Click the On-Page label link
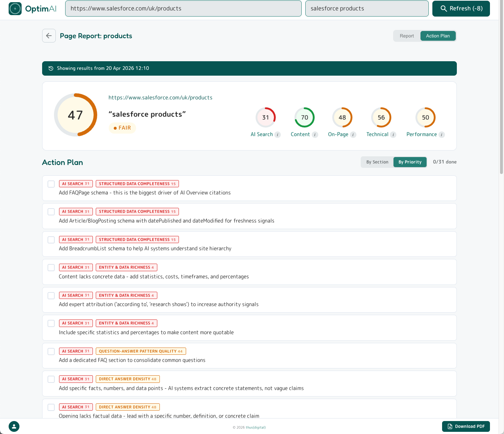504x434 pixels. pyautogui.click(x=338, y=134)
